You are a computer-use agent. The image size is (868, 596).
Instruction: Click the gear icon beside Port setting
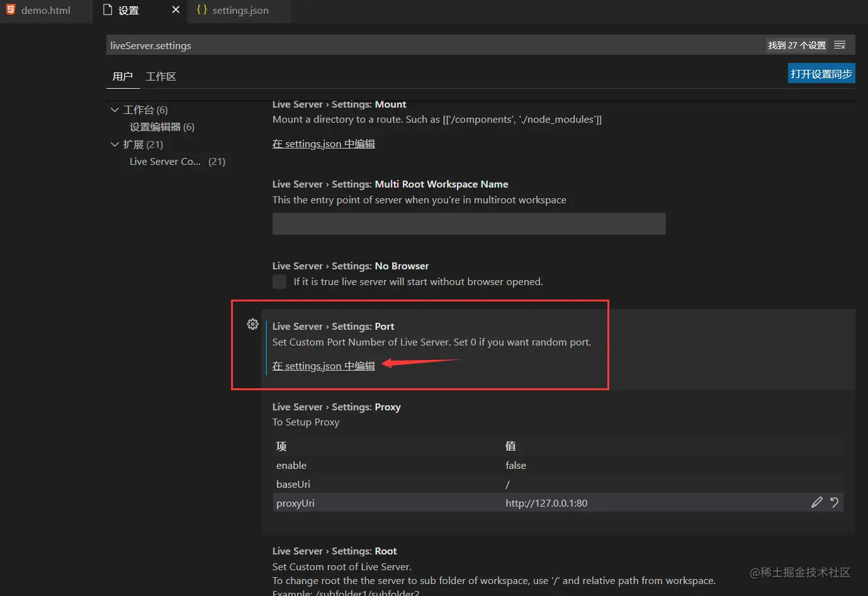point(252,324)
